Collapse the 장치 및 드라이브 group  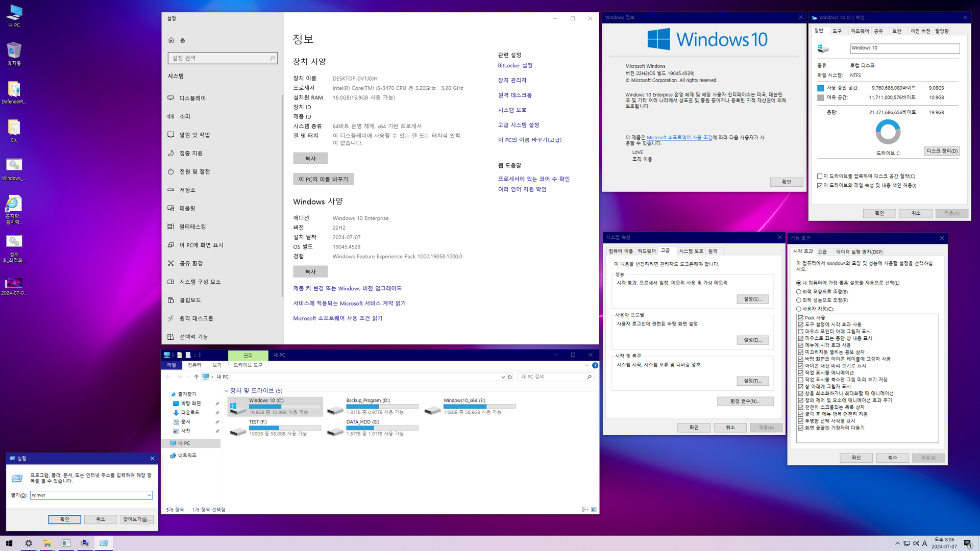tap(226, 391)
